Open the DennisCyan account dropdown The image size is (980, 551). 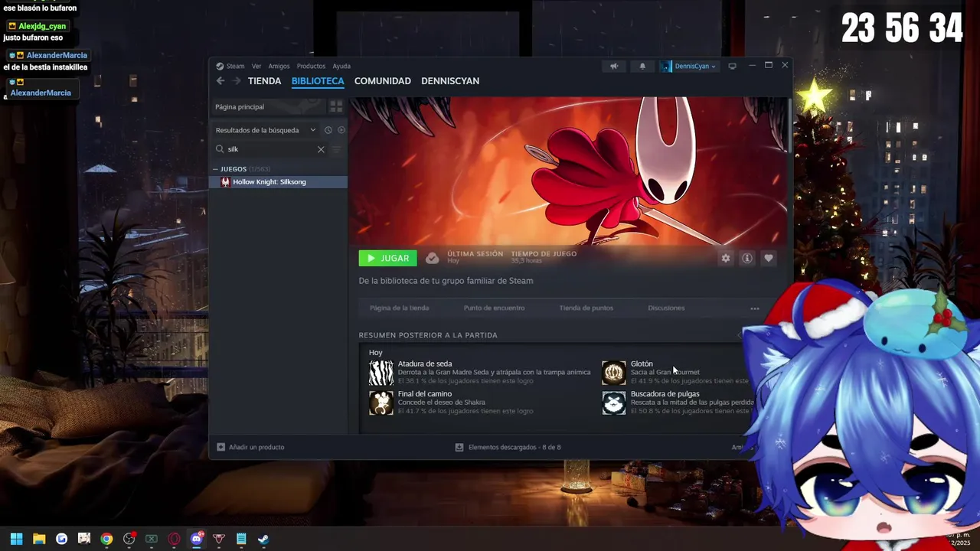coord(690,66)
